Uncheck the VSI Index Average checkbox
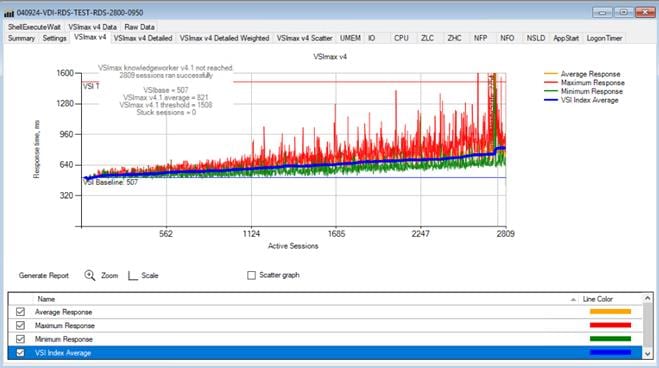Viewport: 659px width, 368px height. (20, 352)
